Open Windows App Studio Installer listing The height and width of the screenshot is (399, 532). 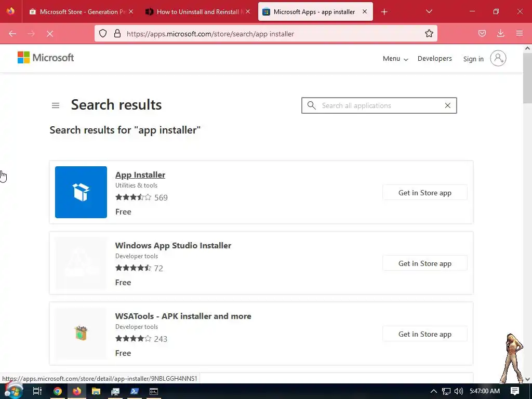[x=173, y=245]
